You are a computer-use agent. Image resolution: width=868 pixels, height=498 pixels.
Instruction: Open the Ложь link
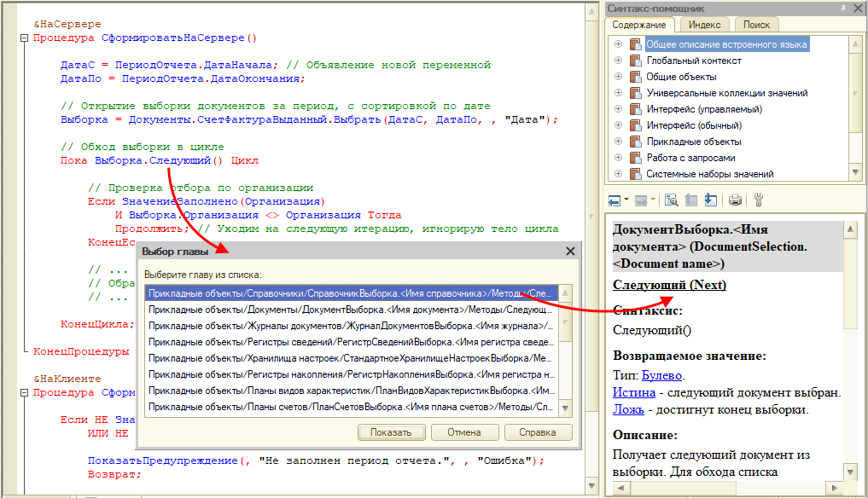coord(628,409)
